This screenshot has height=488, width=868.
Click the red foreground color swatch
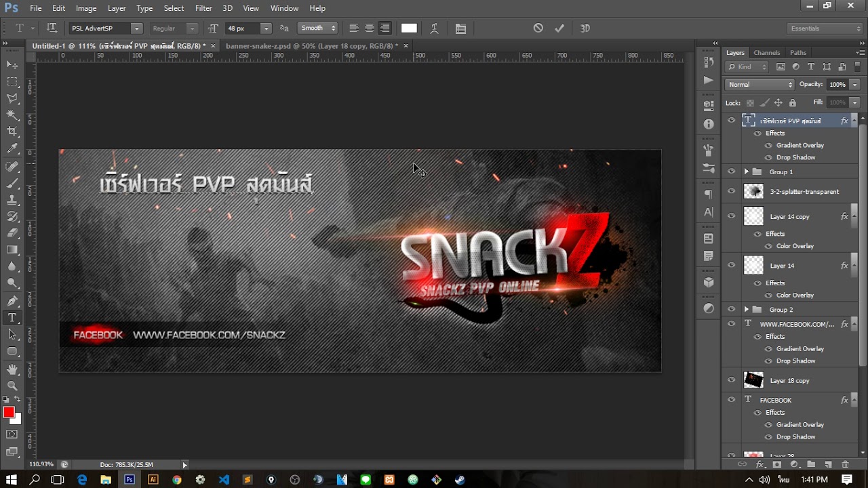coord(9,413)
